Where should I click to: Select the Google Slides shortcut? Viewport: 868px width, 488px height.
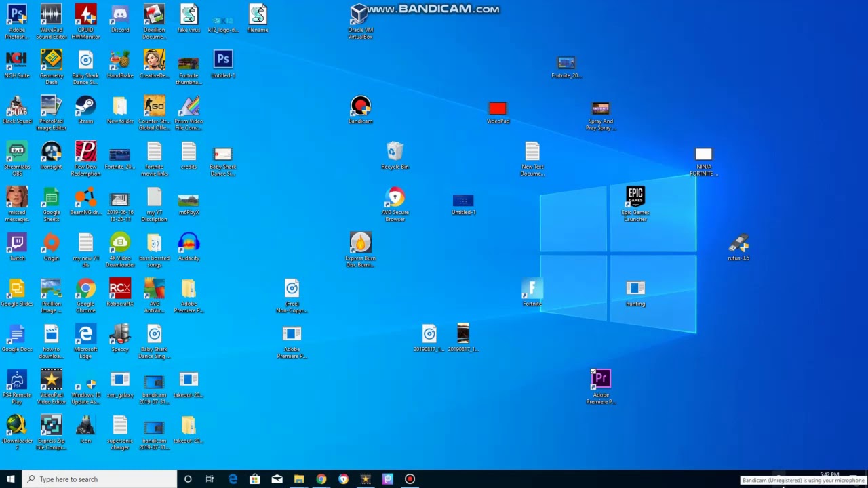[x=17, y=292]
